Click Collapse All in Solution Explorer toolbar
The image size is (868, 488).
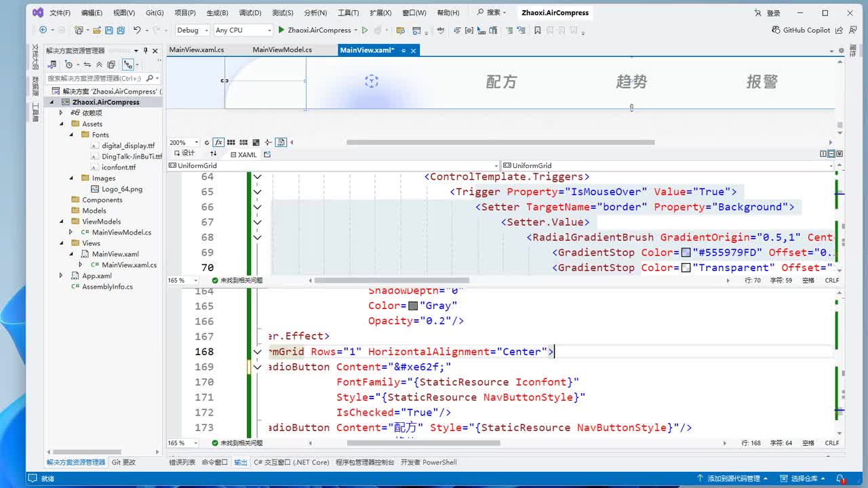(x=99, y=64)
